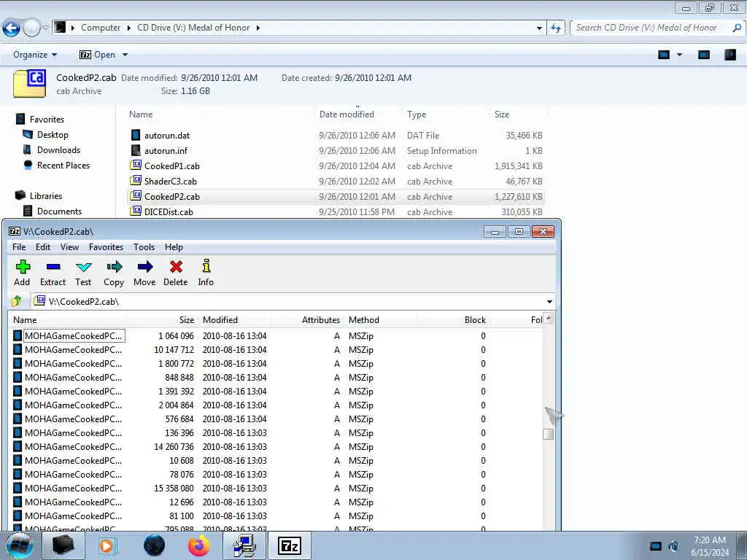Open the View menu in 7-Zip
747x560 pixels.
coord(69,246)
